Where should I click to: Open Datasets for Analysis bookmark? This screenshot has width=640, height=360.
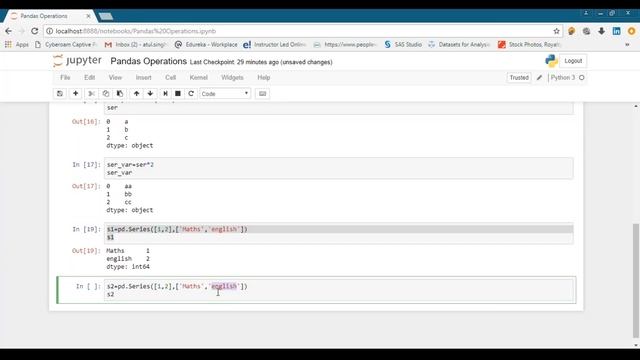(459, 44)
